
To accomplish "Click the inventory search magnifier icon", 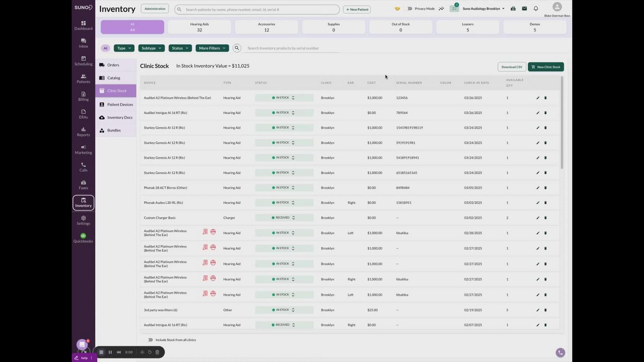I will click(237, 48).
